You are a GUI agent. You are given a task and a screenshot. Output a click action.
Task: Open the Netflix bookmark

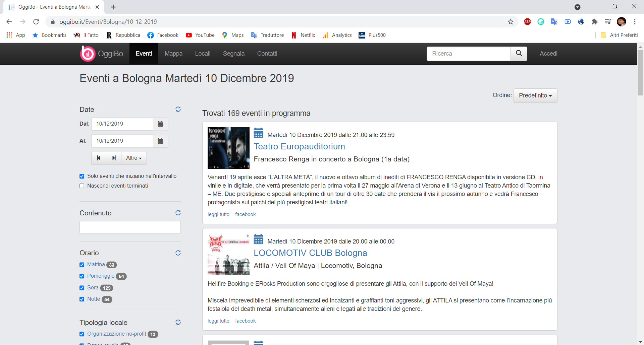[x=303, y=35]
